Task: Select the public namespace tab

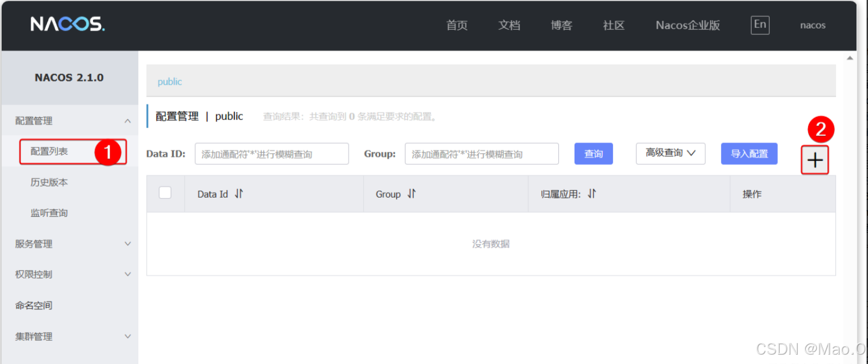Action: [x=170, y=82]
